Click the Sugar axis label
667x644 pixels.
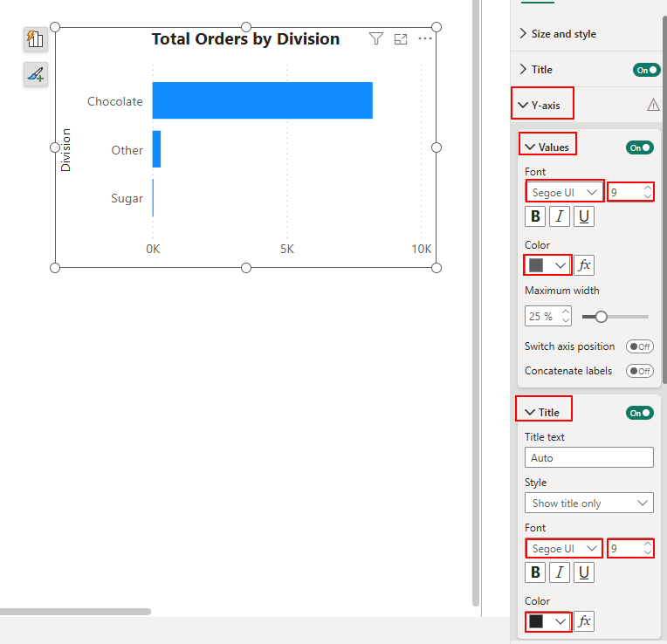(x=127, y=198)
